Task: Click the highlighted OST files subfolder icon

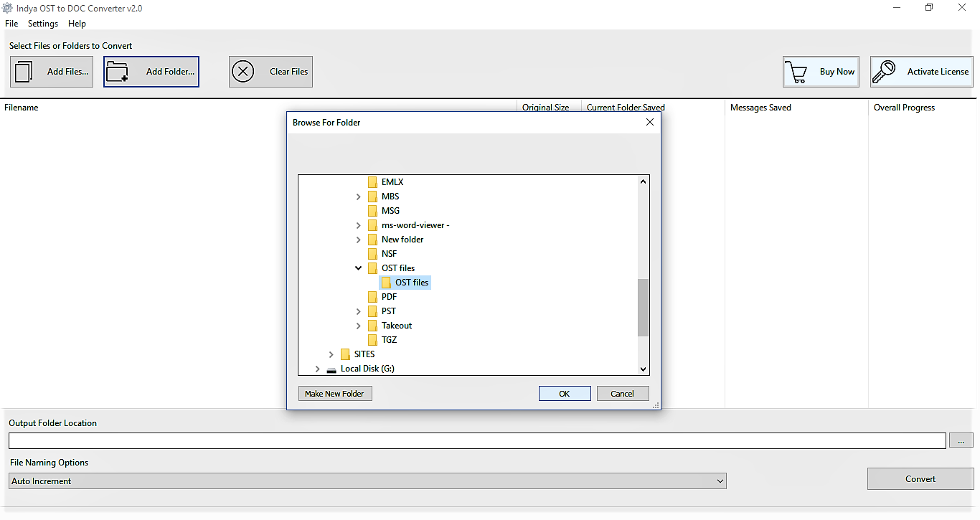Action: click(386, 283)
